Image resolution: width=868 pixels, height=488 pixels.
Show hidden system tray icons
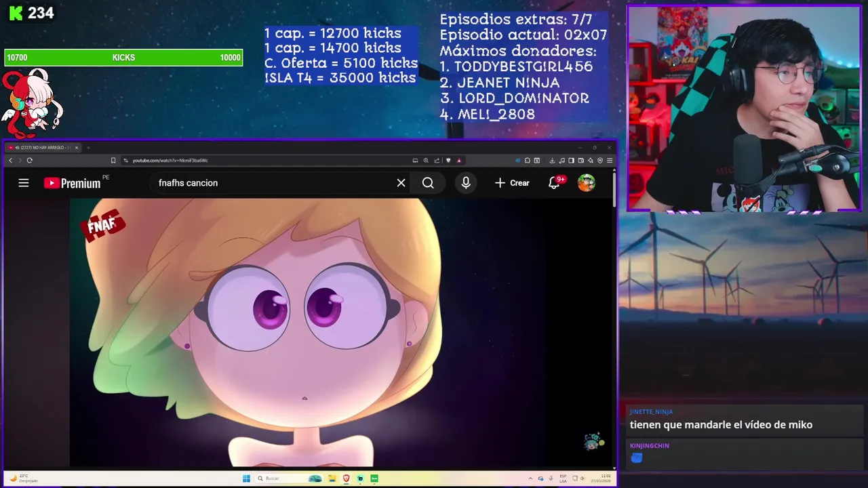pos(531,479)
